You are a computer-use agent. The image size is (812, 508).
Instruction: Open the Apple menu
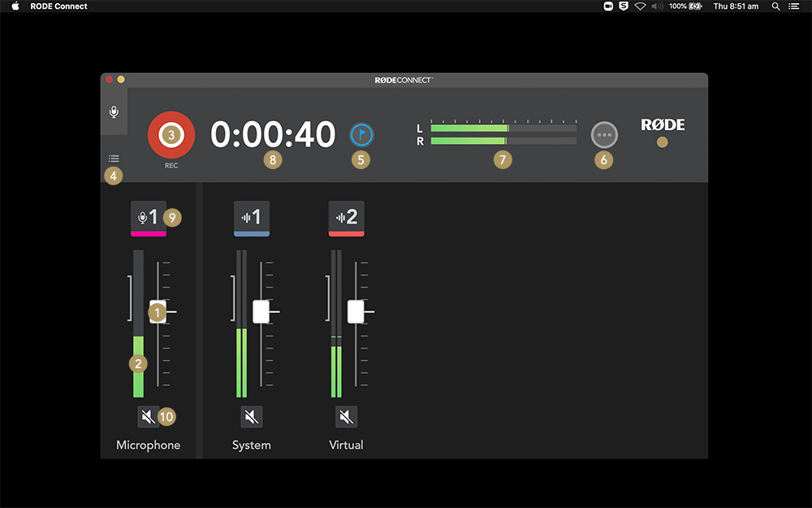point(15,7)
